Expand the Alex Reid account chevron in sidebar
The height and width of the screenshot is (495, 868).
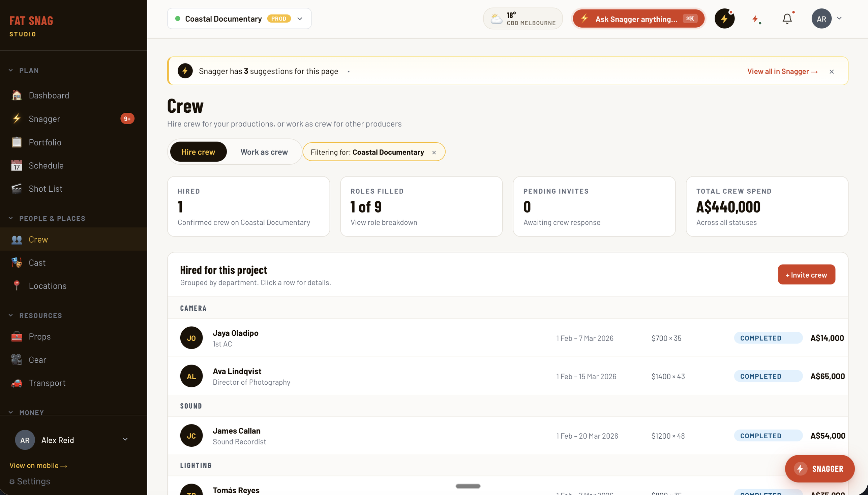pyautogui.click(x=125, y=439)
